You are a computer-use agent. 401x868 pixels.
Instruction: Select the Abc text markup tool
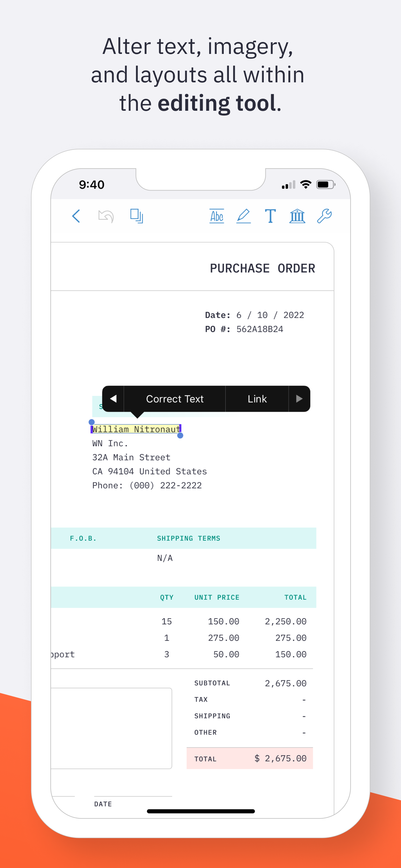point(217,216)
